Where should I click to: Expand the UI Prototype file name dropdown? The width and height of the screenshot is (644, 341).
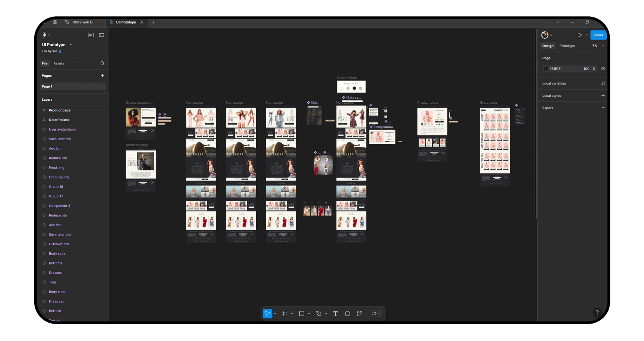point(70,45)
